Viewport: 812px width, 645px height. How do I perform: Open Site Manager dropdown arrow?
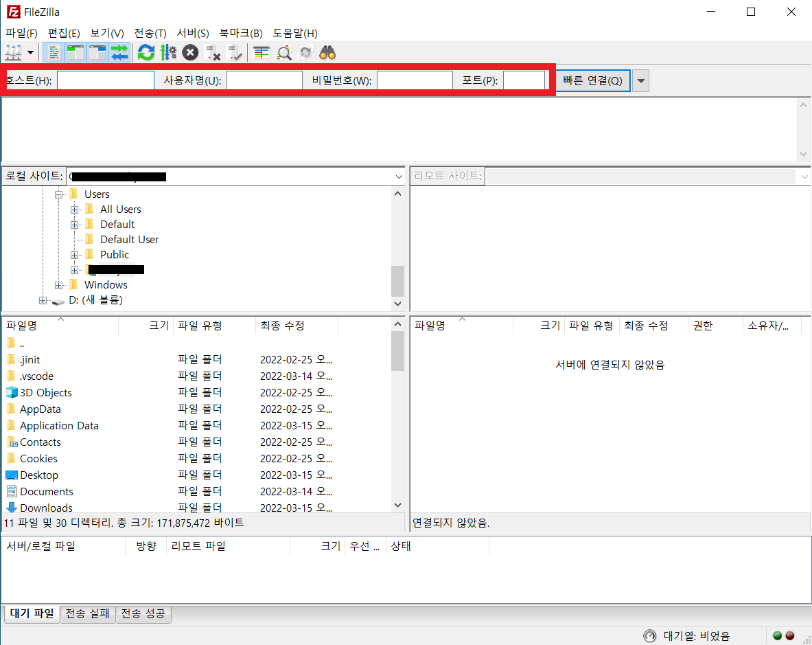(31, 52)
